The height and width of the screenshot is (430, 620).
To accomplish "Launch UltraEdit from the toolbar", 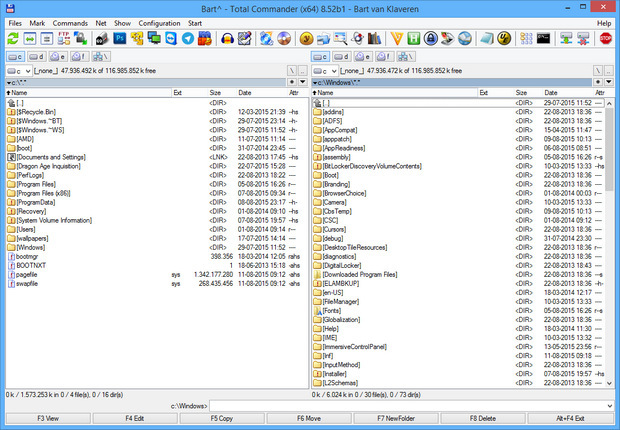I will pyautogui.click(x=504, y=39).
